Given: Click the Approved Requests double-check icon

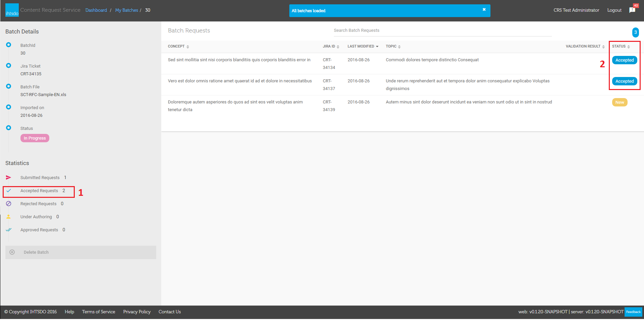Looking at the screenshot, I should tap(9, 230).
